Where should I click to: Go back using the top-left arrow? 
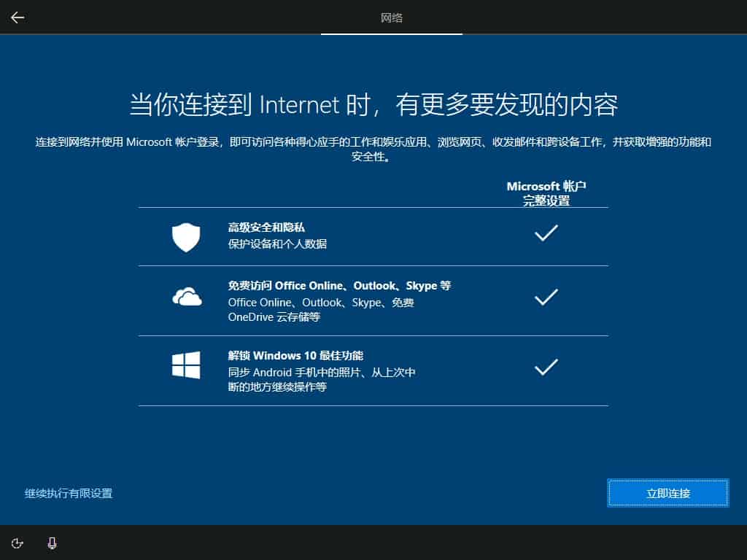coord(18,17)
